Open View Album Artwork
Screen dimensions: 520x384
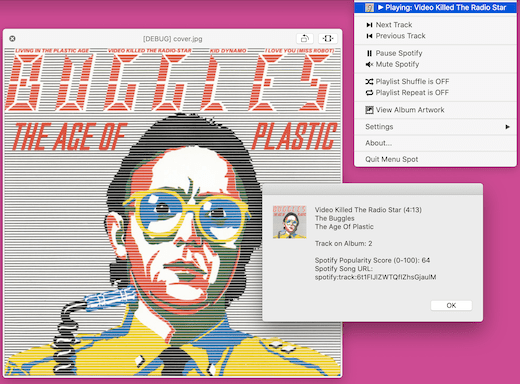[x=435, y=110]
